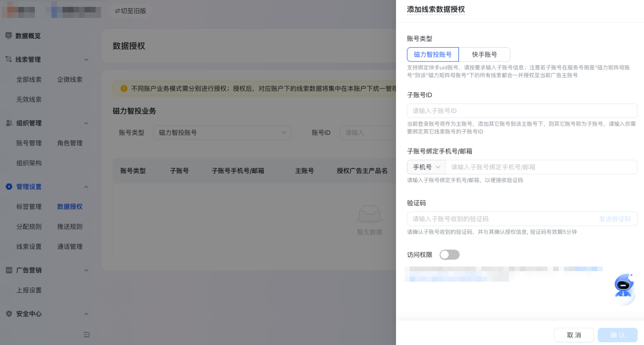Image resolution: width=644 pixels, height=345 pixels.
Task: Click the 取消 cancel button
Action: 574,335
